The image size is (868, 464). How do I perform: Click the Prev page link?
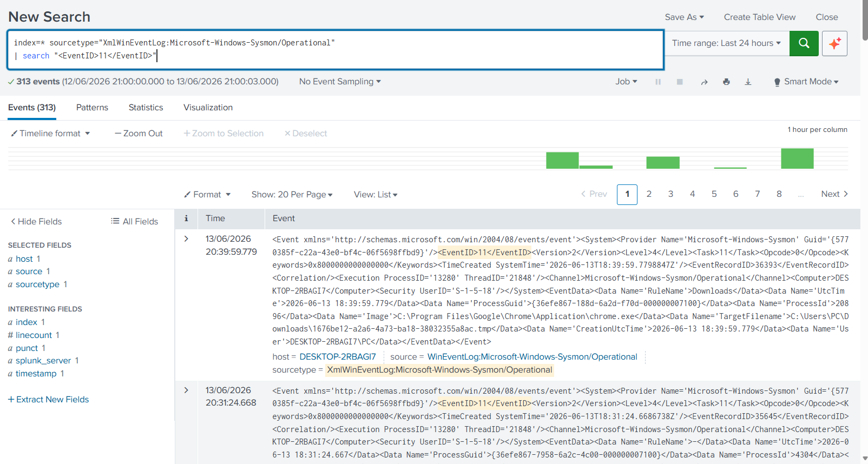[594, 194]
